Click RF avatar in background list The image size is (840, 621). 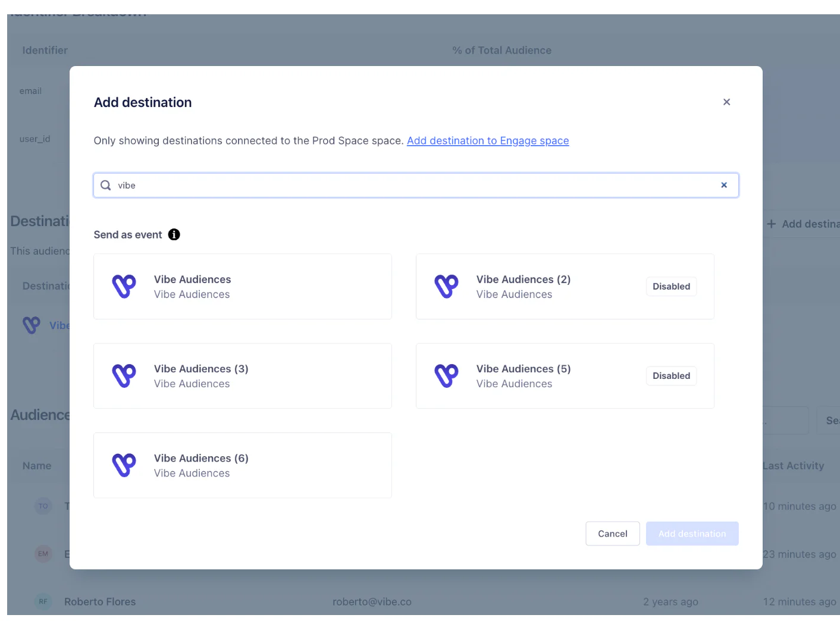[43, 601]
